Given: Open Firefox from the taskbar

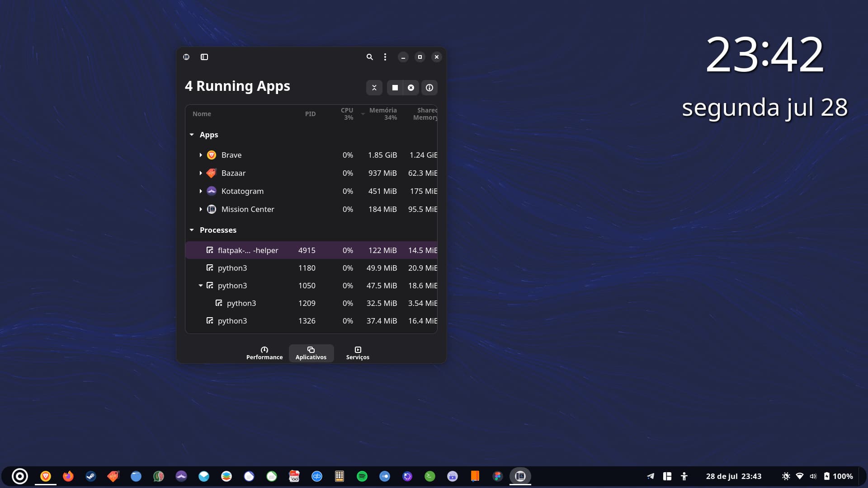Looking at the screenshot, I should (x=68, y=476).
